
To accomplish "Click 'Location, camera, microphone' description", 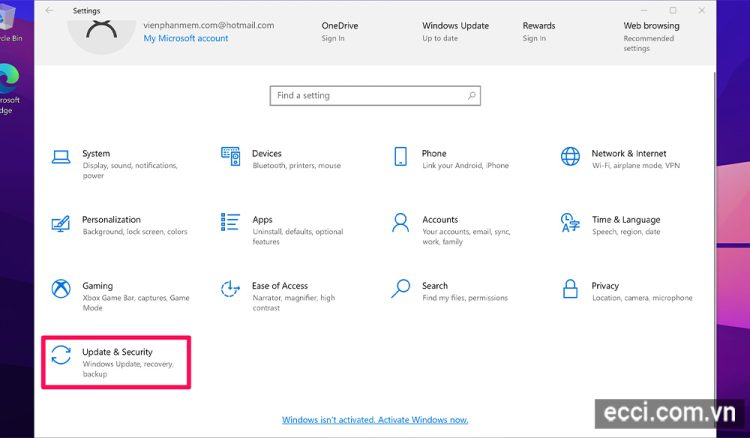I will (642, 298).
